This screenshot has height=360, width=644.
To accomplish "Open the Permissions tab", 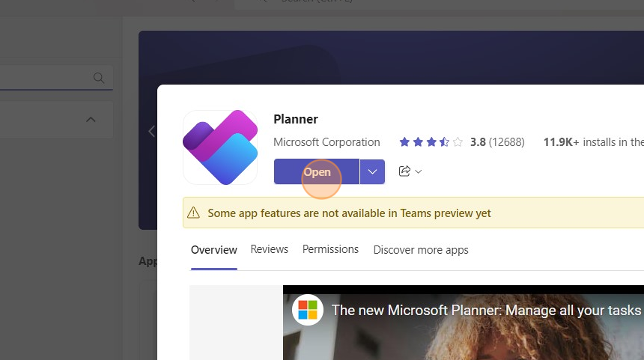I will tap(331, 249).
